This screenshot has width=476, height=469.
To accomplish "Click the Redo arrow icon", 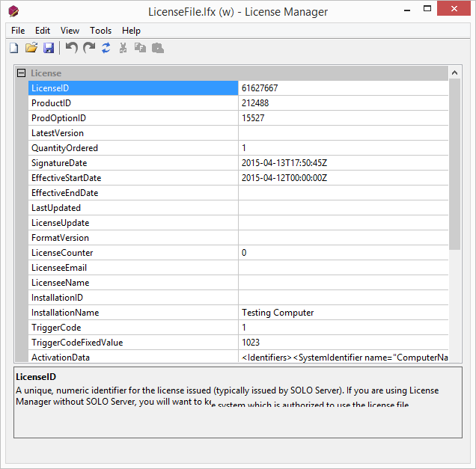I will (89, 48).
